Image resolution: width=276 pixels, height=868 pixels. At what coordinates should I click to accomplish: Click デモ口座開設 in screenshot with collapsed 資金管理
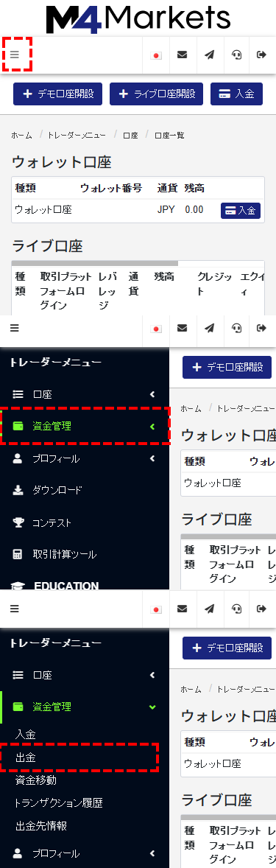(x=227, y=368)
